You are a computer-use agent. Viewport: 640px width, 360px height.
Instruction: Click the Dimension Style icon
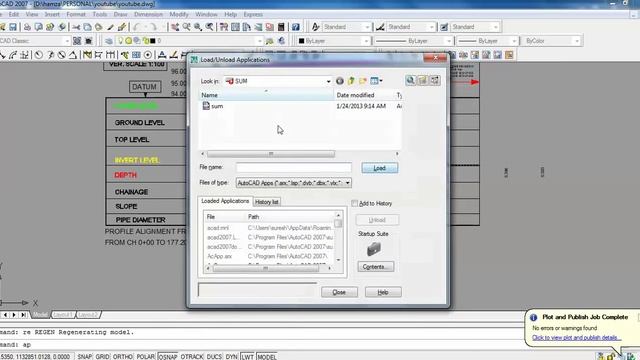(380, 27)
